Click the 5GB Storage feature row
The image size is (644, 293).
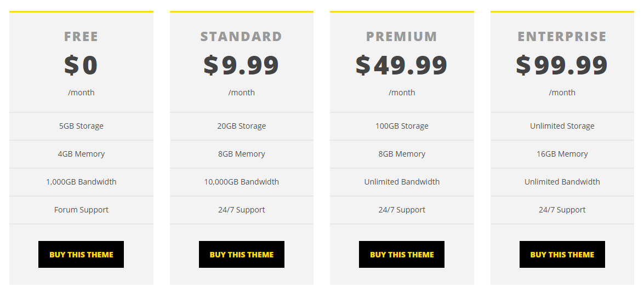(x=81, y=126)
